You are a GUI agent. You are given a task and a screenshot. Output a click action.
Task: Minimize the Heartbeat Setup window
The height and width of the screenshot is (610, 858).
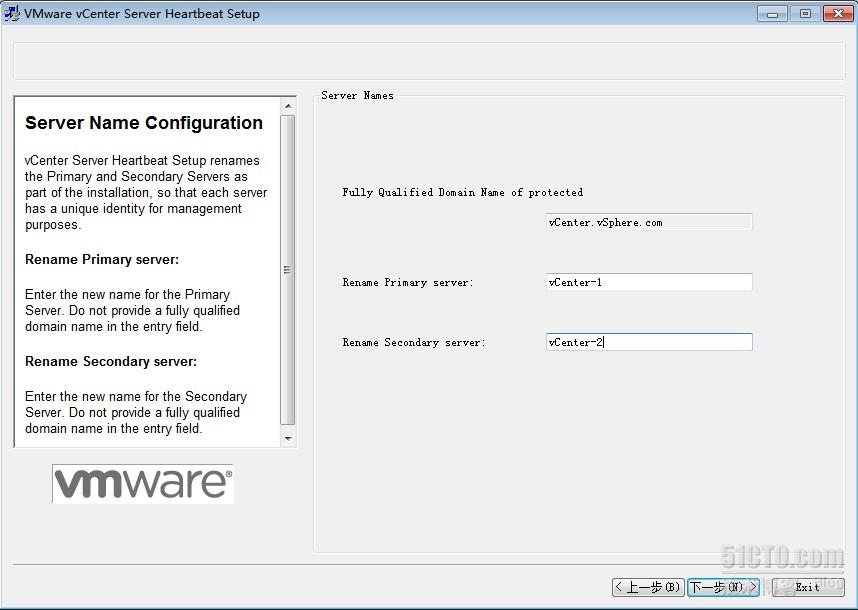772,14
